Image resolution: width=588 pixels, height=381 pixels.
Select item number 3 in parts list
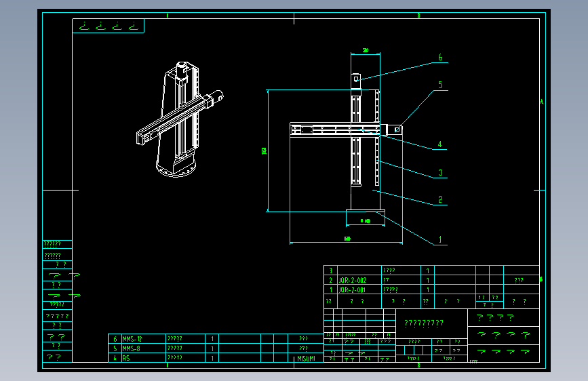330,270
